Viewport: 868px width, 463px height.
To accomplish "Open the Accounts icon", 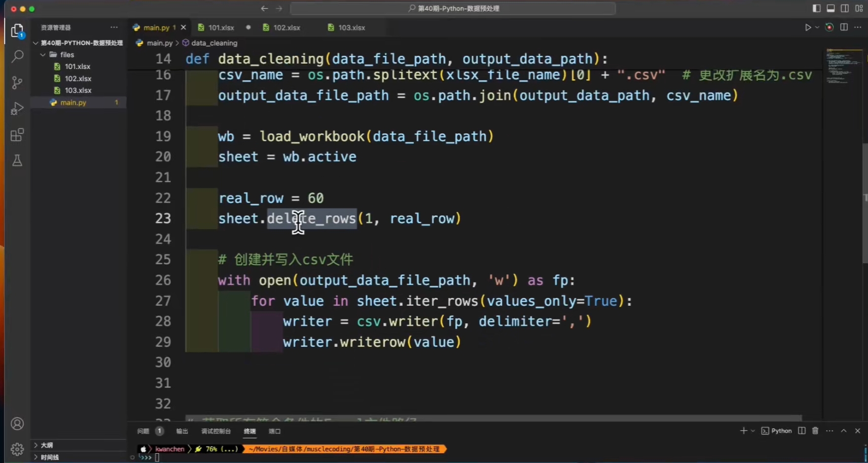I will point(17,424).
